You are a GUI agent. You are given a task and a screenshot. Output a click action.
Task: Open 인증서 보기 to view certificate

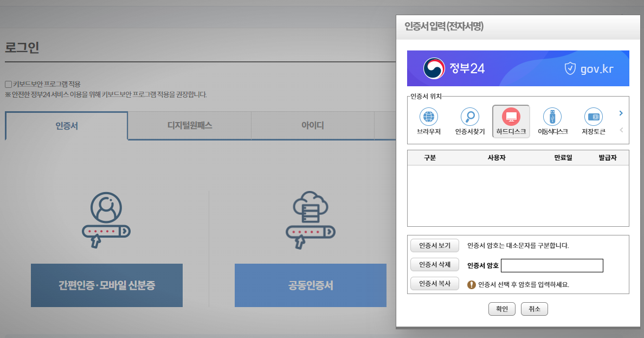pyautogui.click(x=435, y=245)
